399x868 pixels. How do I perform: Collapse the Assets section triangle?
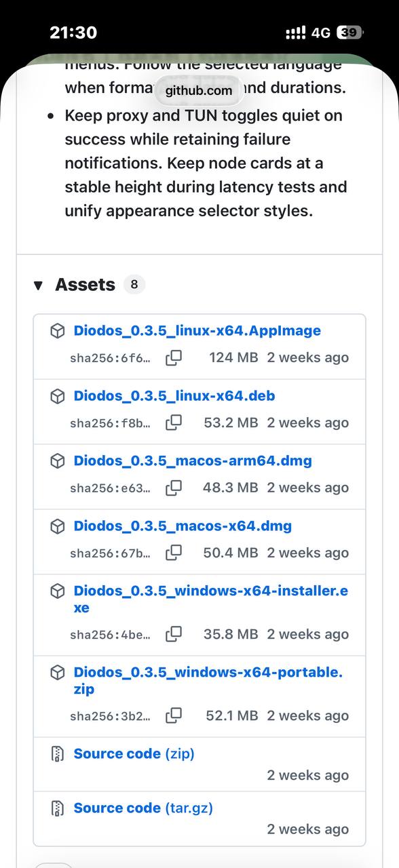point(38,285)
